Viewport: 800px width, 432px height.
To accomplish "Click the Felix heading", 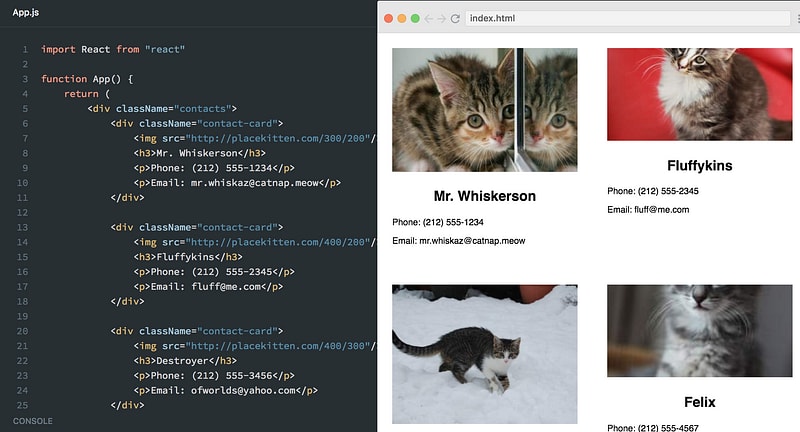I will click(x=699, y=402).
